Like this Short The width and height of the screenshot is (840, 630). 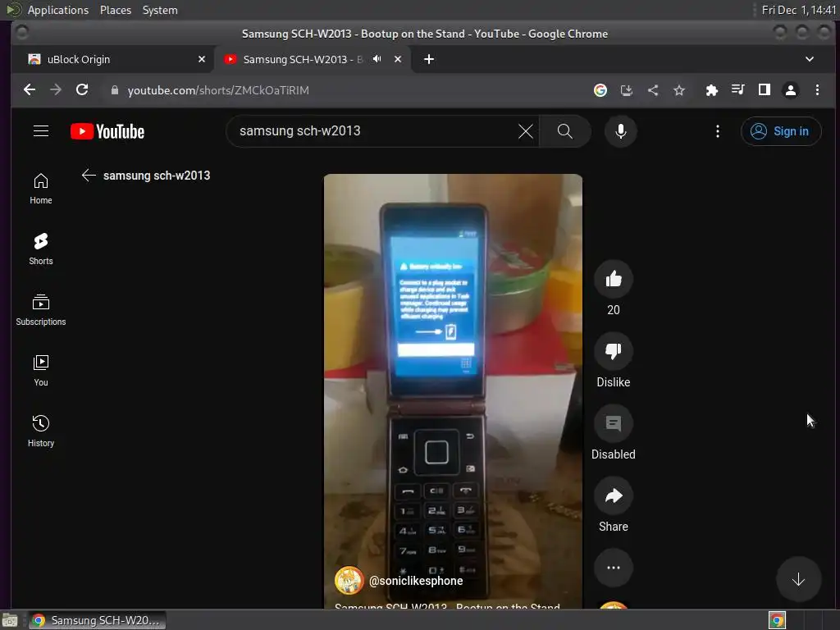click(614, 279)
